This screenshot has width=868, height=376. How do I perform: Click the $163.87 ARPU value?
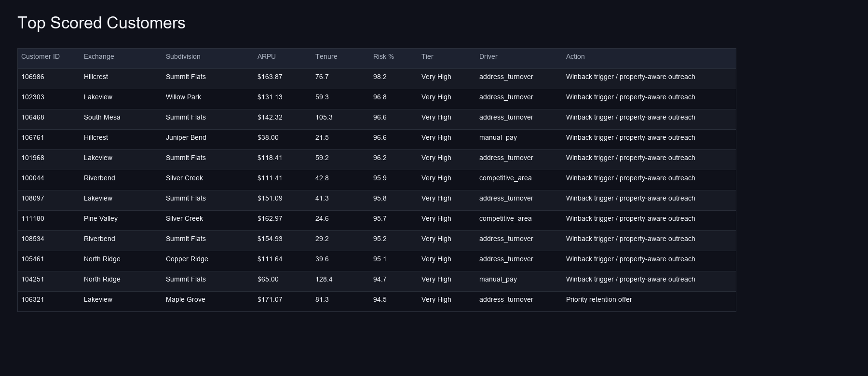[x=270, y=77]
